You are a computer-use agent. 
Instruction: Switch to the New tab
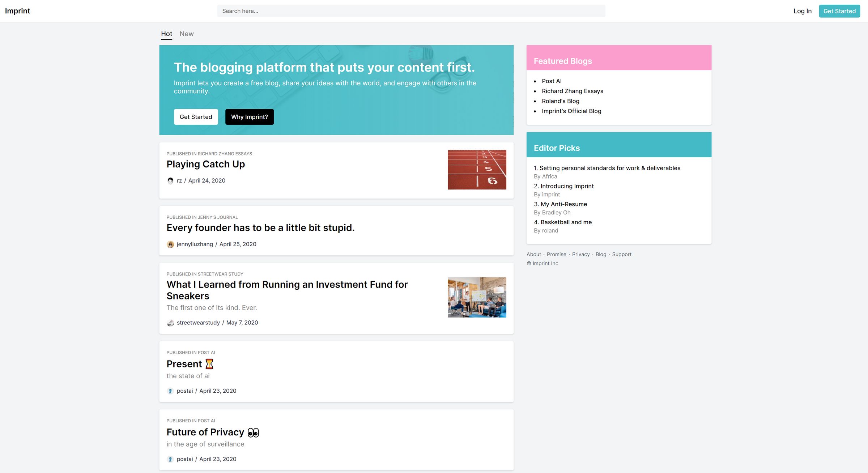click(x=187, y=34)
